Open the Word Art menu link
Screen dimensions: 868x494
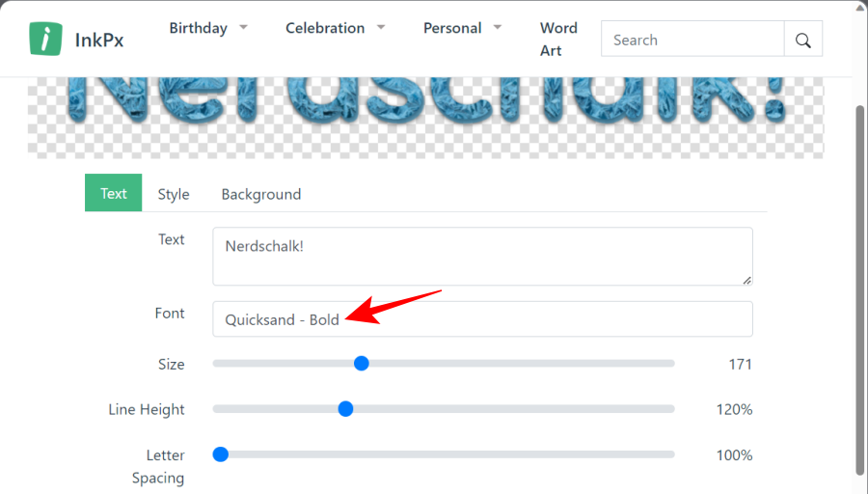(x=558, y=39)
